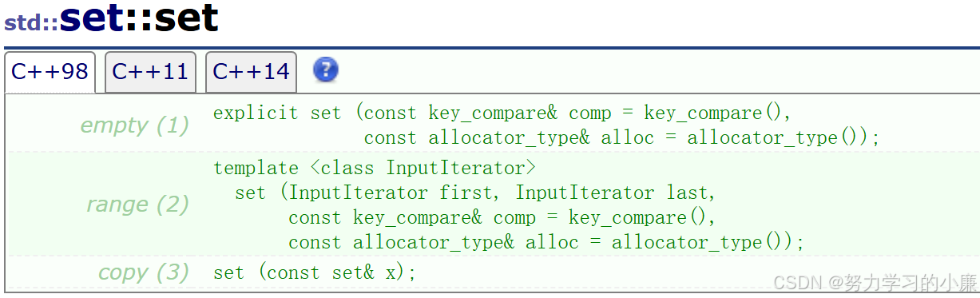Viewport: 980px width, 298px height.
Task: Click the set::set page heading
Action: tap(139, 18)
